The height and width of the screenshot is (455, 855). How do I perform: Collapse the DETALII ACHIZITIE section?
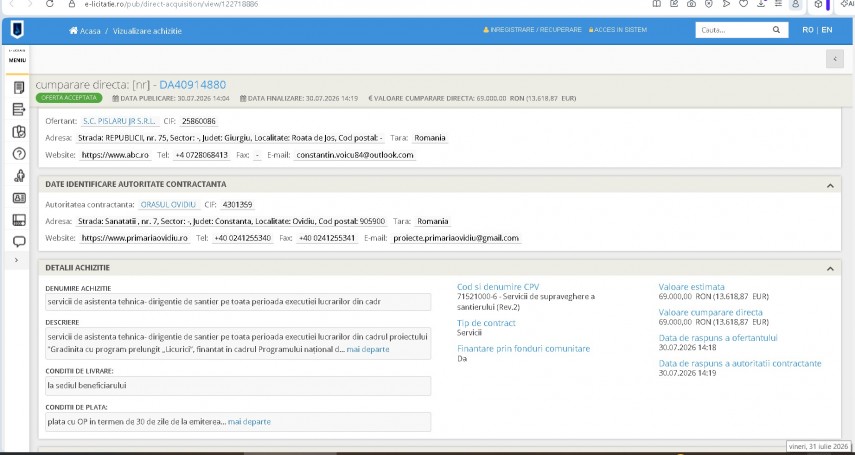(x=830, y=268)
